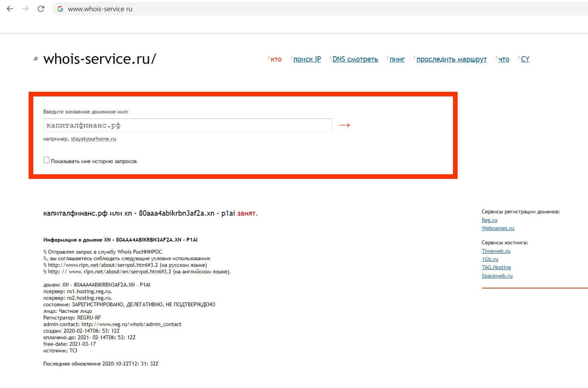Click the 'оплачено-до' date line
The width and height of the screenshot is (588, 388).
coord(89,338)
